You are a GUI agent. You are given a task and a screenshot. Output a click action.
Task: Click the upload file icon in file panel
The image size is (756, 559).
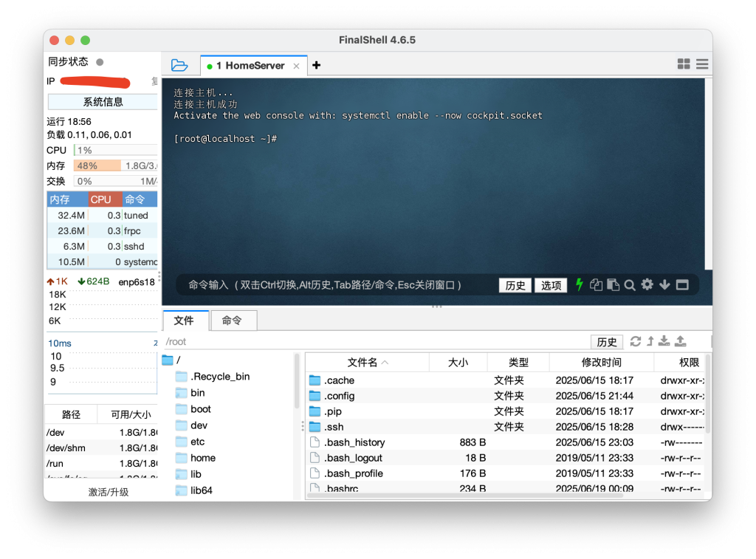tap(681, 341)
